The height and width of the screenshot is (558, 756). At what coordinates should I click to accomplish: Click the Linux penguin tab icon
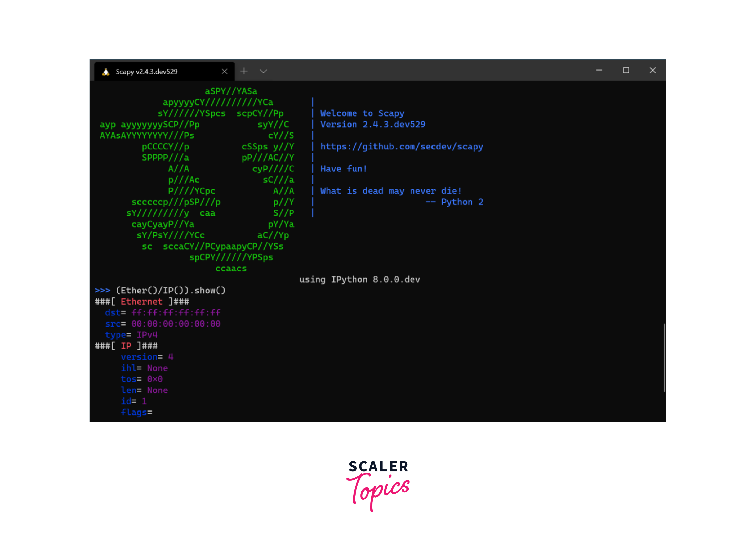106,71
